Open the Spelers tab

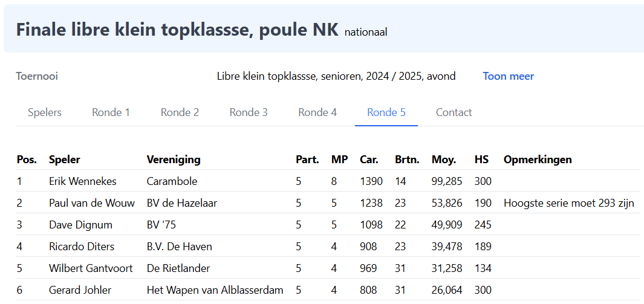[45, 112]
